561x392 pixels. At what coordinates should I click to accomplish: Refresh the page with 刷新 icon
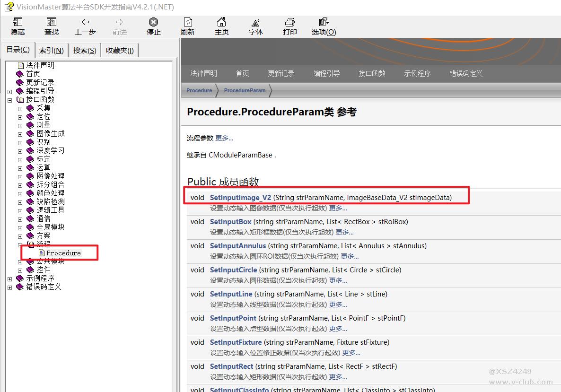pyautogui.click(x=188, y=22)
